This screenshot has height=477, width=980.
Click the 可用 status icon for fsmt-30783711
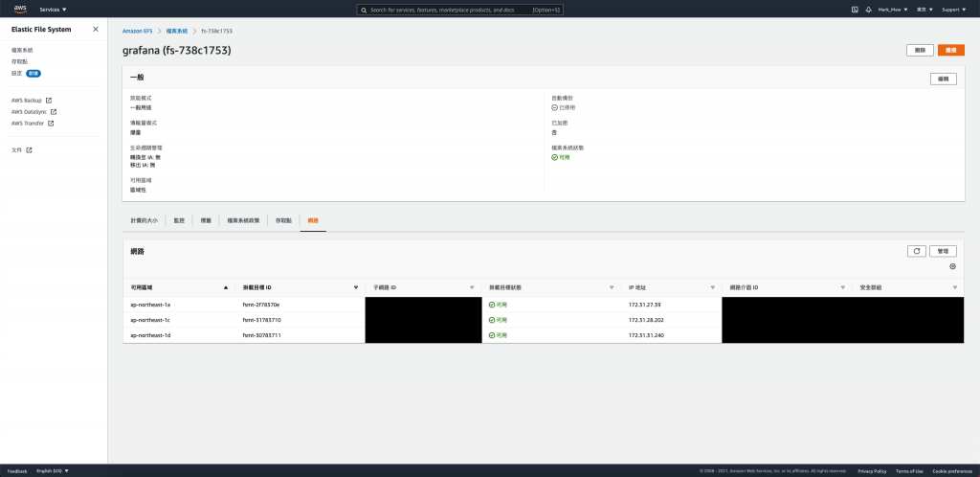(x=492, y=335)
